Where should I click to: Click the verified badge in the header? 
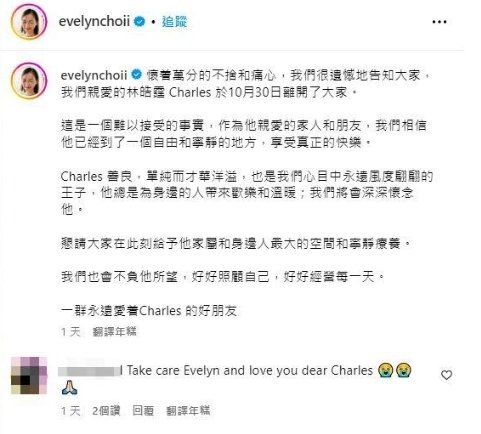(139, 22)
